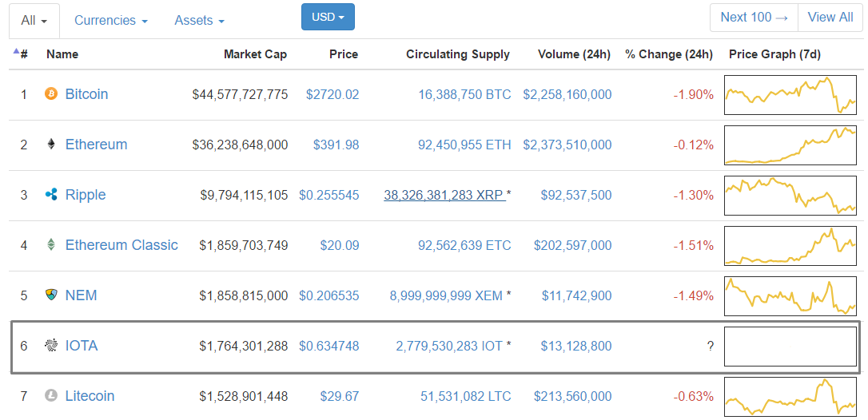Click Bitcoin price $2720.02
This screenshot has width=868, height=420.
(332, 95)
